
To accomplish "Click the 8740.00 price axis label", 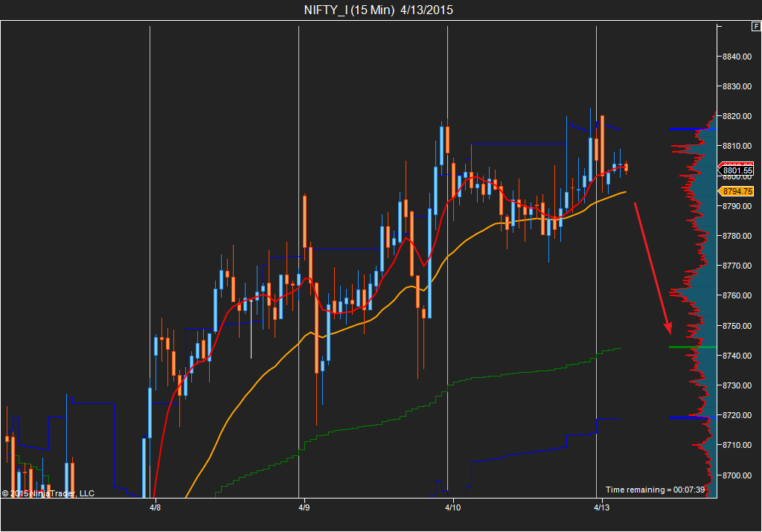I will pos(737,356).
